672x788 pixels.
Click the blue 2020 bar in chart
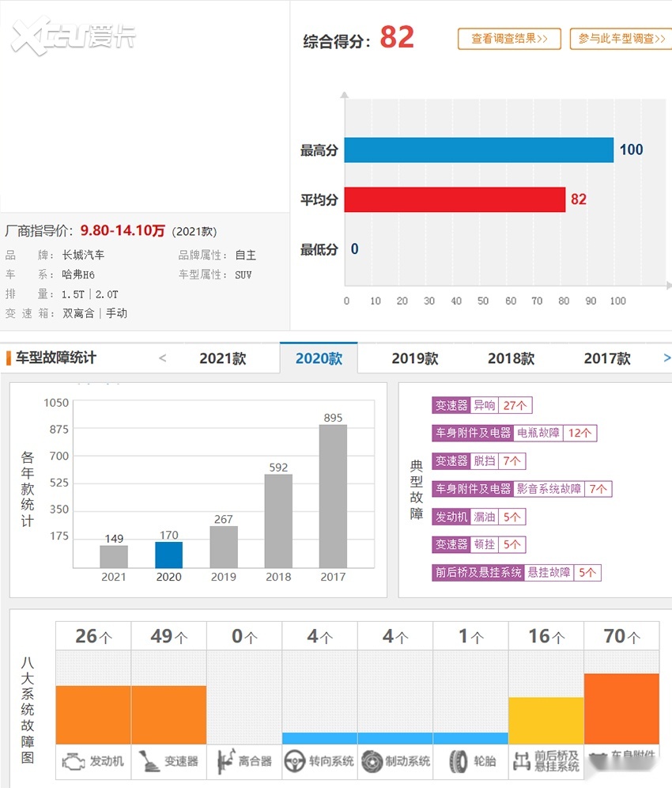point(168,555)
